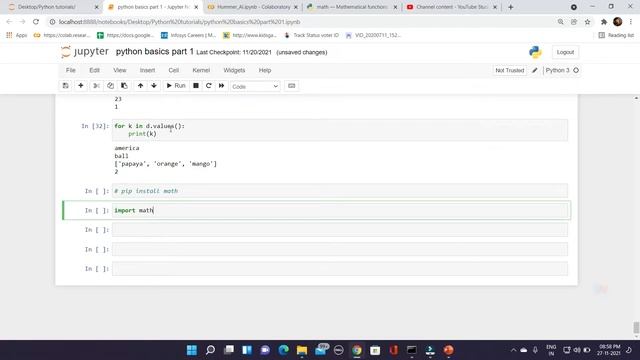Click the Not Trusted button
This screenshot has width=640, height=360.
(x=509, y=70)
